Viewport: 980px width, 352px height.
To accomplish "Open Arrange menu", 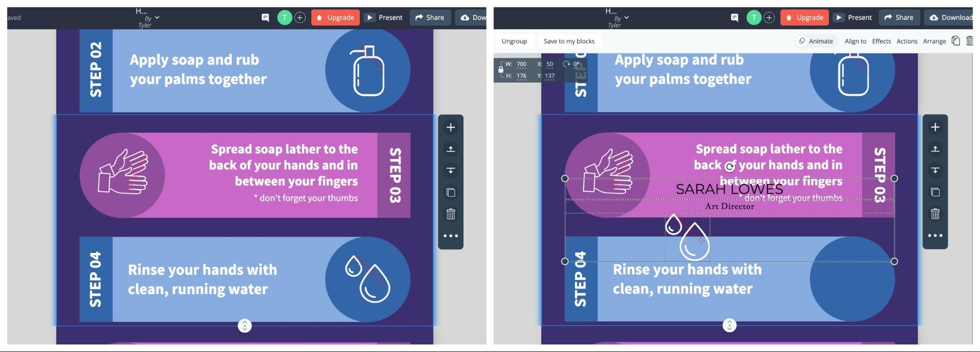I will [x=934, y=41].
